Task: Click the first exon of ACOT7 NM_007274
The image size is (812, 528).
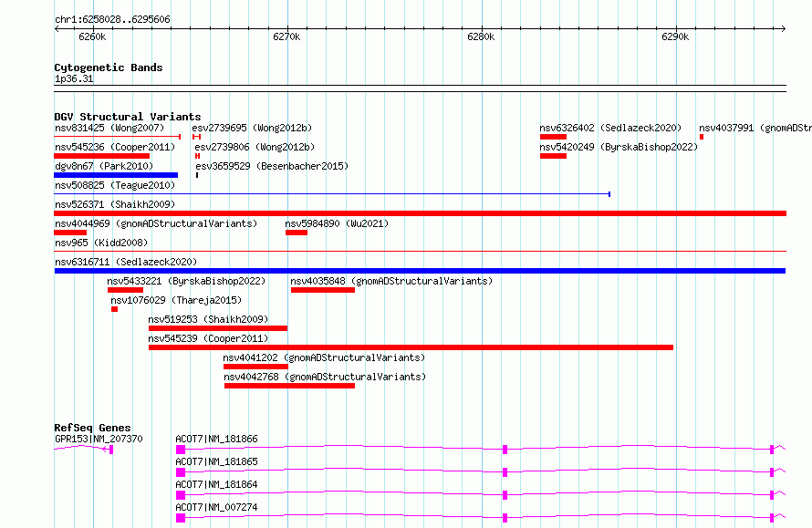Action: click(x=181, y=518)
